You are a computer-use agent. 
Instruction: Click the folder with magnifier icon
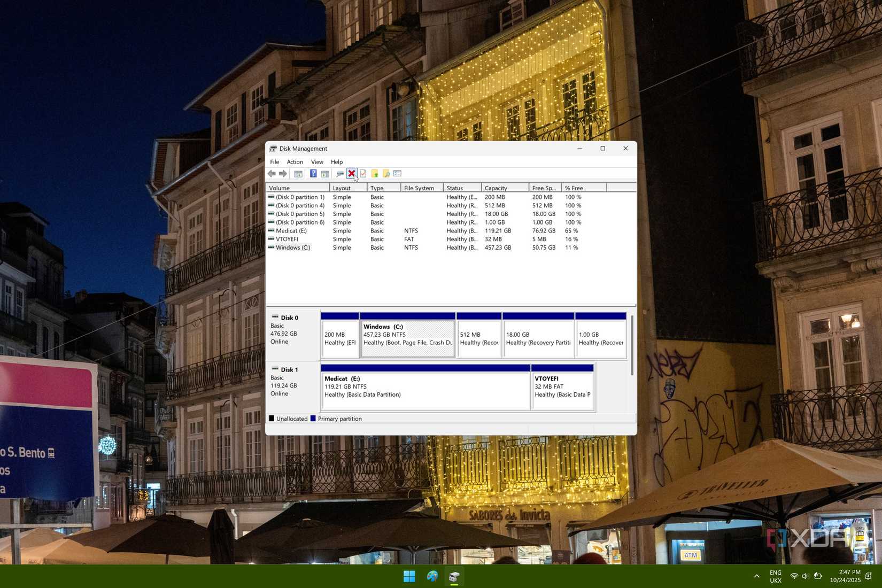click(x=386, y=174)
